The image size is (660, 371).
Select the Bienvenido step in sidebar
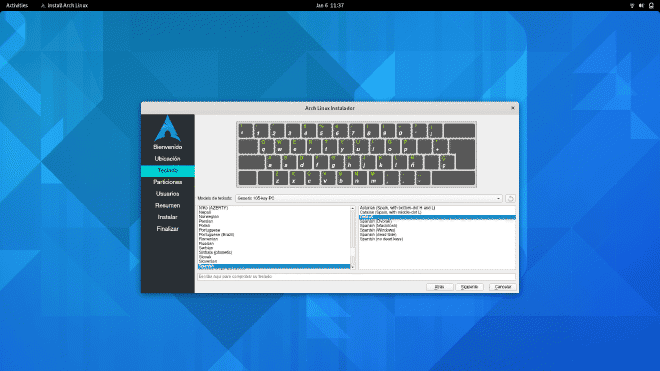coord(168,147)
